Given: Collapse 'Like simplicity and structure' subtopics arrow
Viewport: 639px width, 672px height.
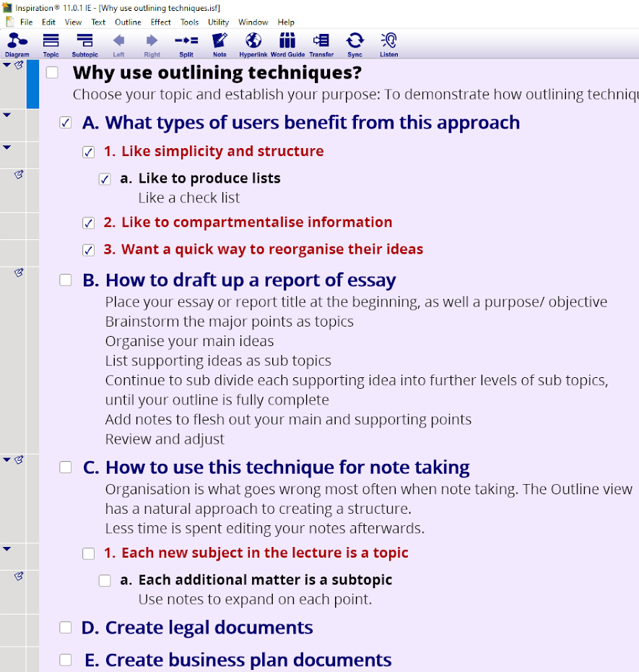Looking at the screenshot, I should tap(7, 147).
